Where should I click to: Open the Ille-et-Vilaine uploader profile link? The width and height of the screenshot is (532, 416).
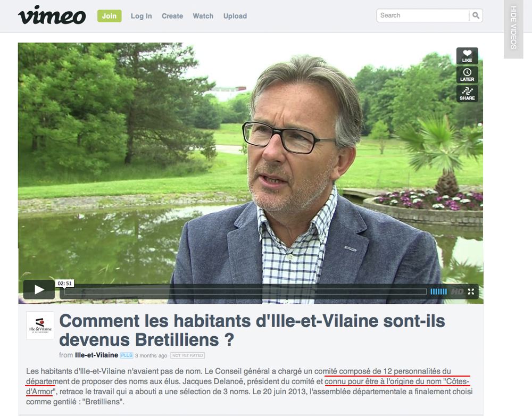(96, 355)
